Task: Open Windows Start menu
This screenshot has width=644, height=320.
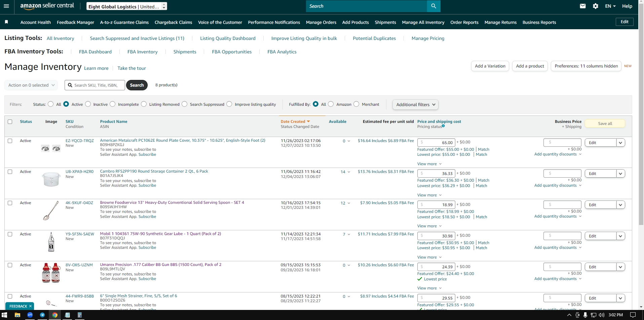Action: click(x=4, y=315)
